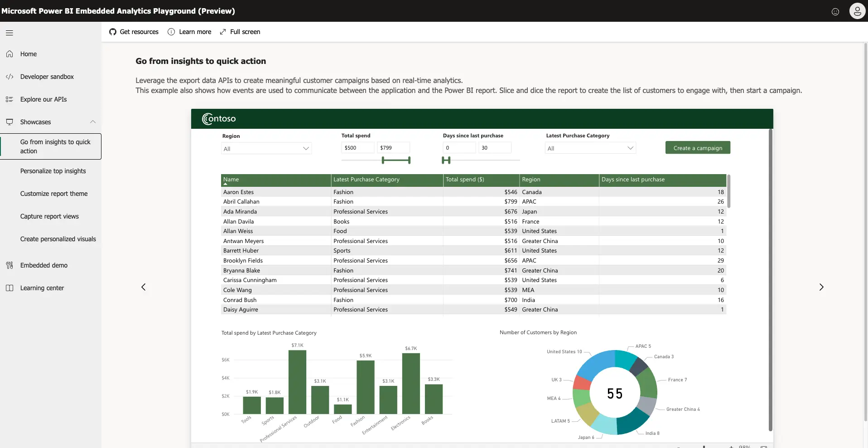Go to previous showcase with left arrow

[x=143, y=287]
